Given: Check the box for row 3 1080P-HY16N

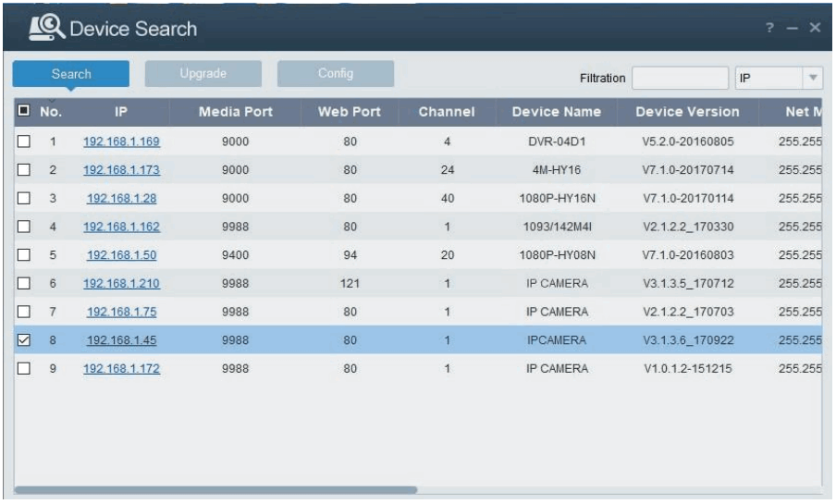Looking at the screenshot, I should pyautogui.click(x=24, y=199).
